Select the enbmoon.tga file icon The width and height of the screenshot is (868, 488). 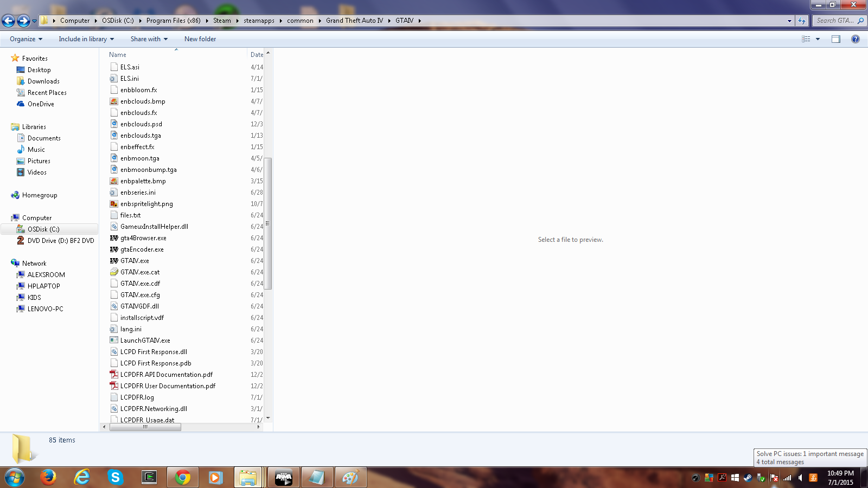pyautogui.click(x=114, y=158)
